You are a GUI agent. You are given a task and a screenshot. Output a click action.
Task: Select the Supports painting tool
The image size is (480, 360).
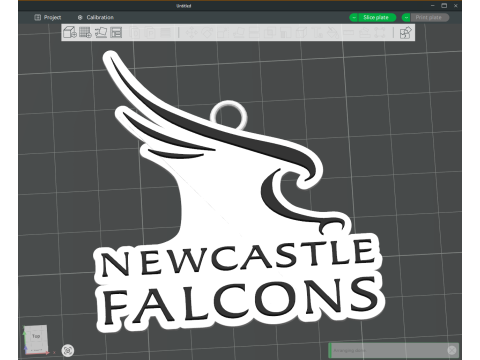(x=285, y=32)
